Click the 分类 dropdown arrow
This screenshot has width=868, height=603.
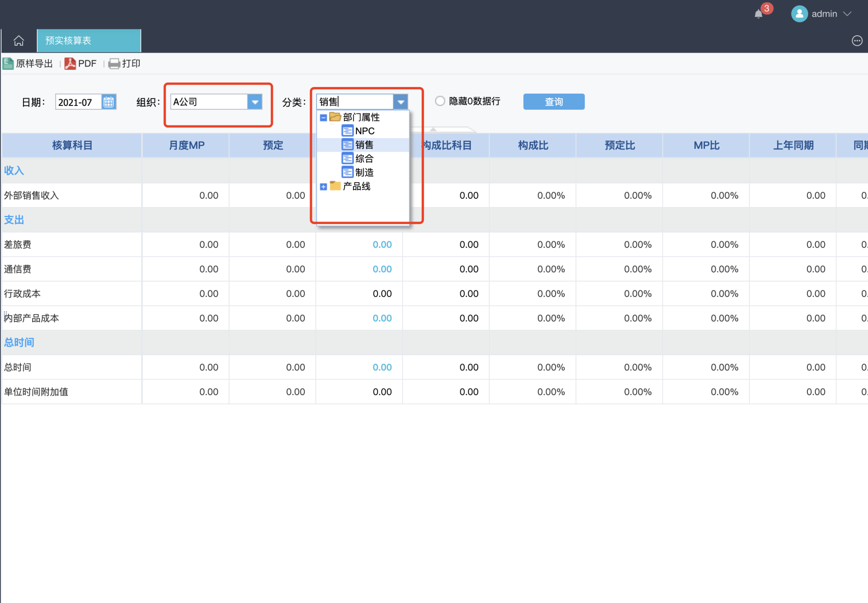(401, 102)
